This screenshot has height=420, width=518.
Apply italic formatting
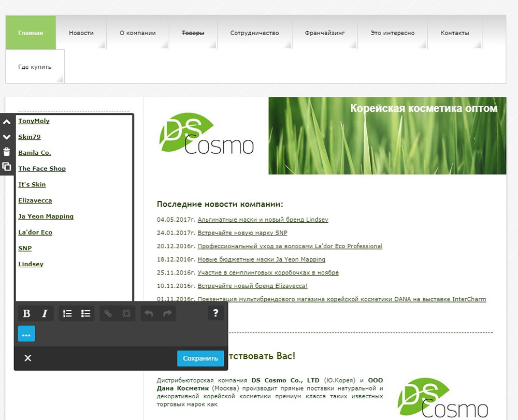tap(45, 313)
